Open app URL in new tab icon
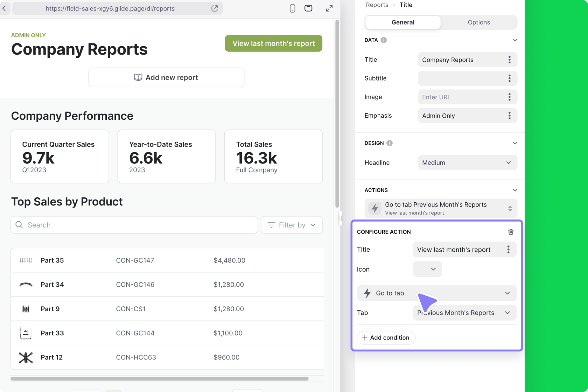The width and height of the screenshot is (588, 392). pyautogui.click(x=215, y=8)
